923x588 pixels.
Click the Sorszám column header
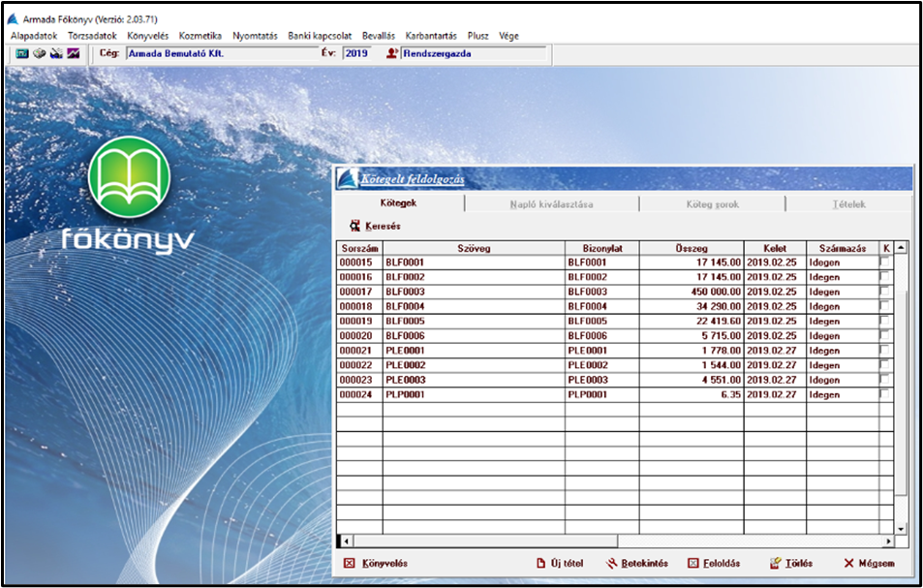click(359, 248)
